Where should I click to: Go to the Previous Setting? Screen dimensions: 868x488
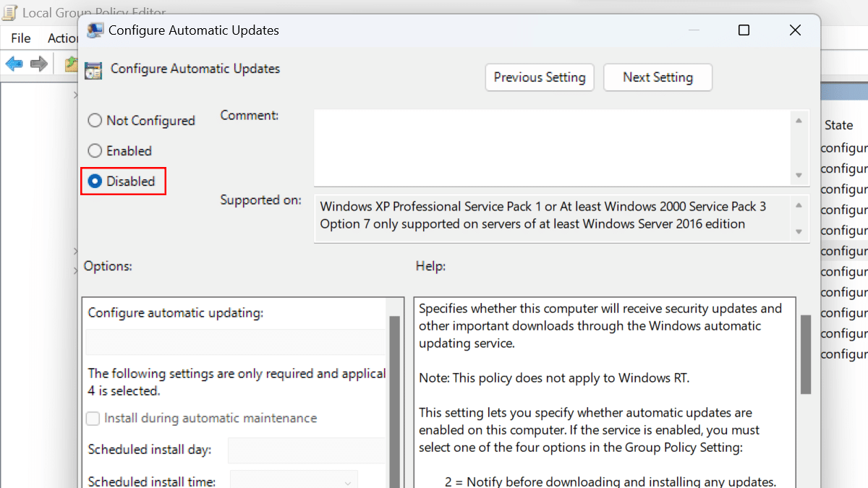click(540, 77)
